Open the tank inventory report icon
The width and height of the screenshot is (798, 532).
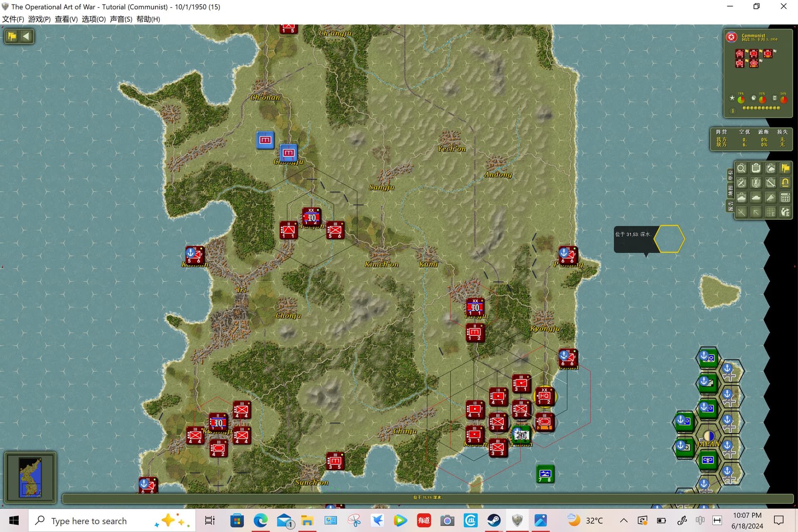[x=741, y=197]
